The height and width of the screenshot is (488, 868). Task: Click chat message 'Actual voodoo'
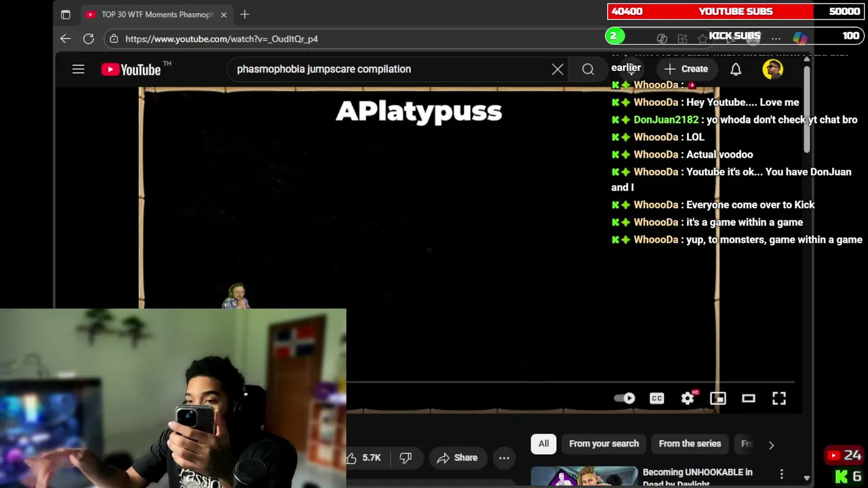(x=719, y=155)
